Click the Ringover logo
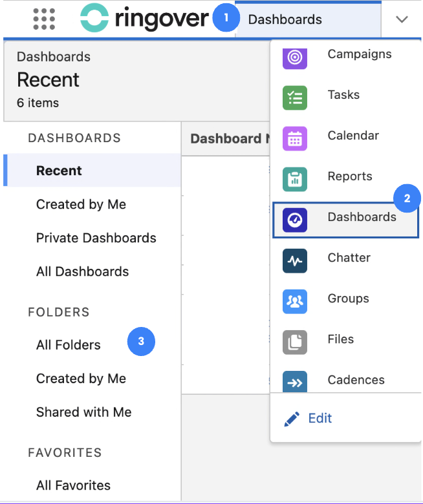The width and height of the screenshot is (423, 504). click(x=144, y=19)
